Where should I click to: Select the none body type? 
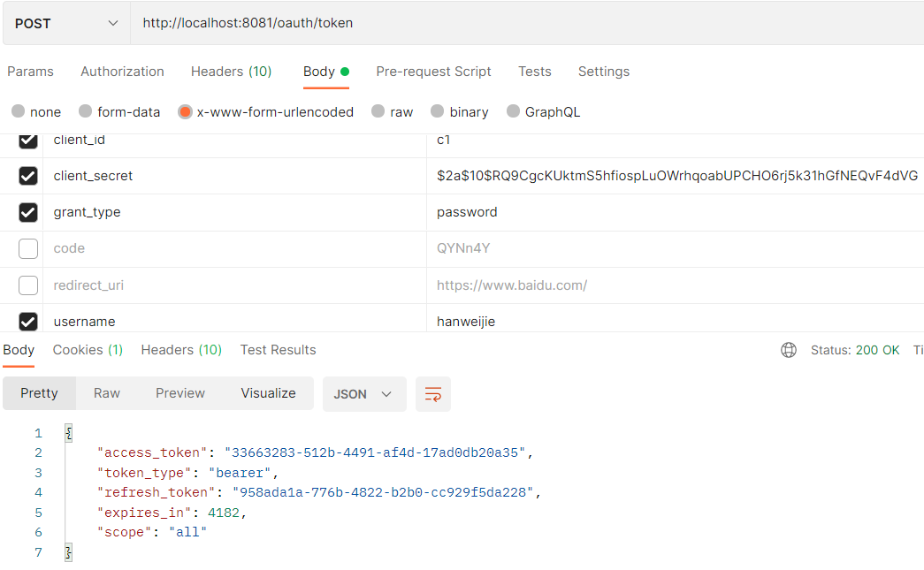click(19, 111)
